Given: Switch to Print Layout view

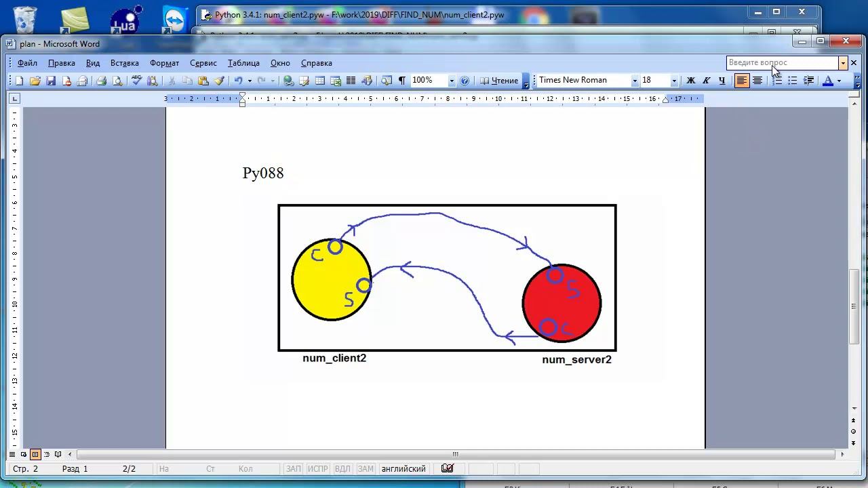Looking at the screenshot, I should click(x=35, y=454).
